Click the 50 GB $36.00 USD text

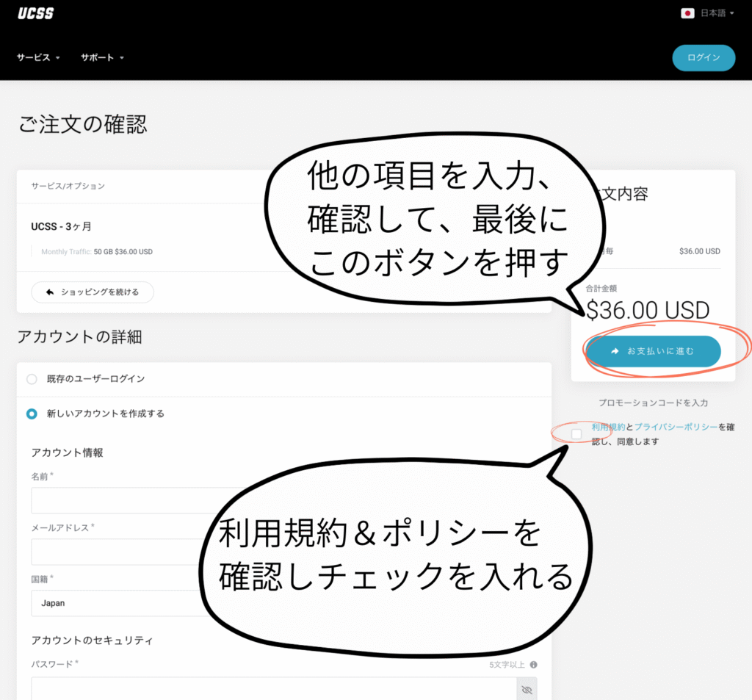pyautogui.click(x=123, y=252)
